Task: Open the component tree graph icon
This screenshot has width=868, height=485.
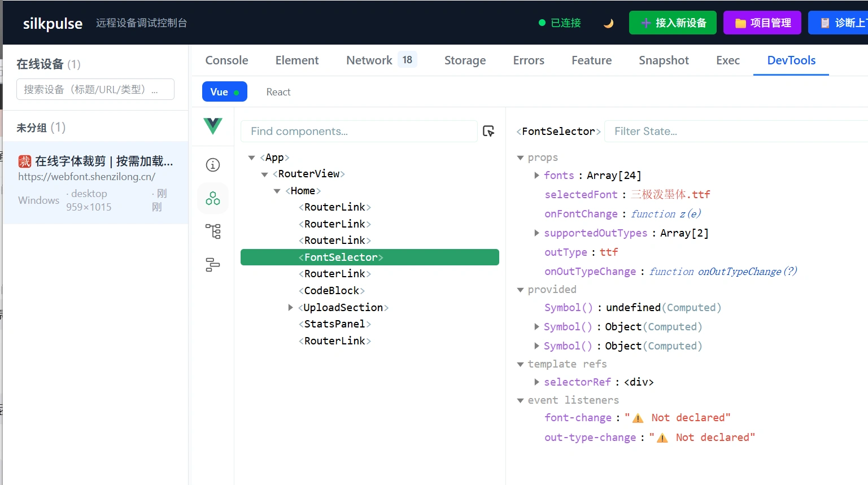Action: coord(213,231)
